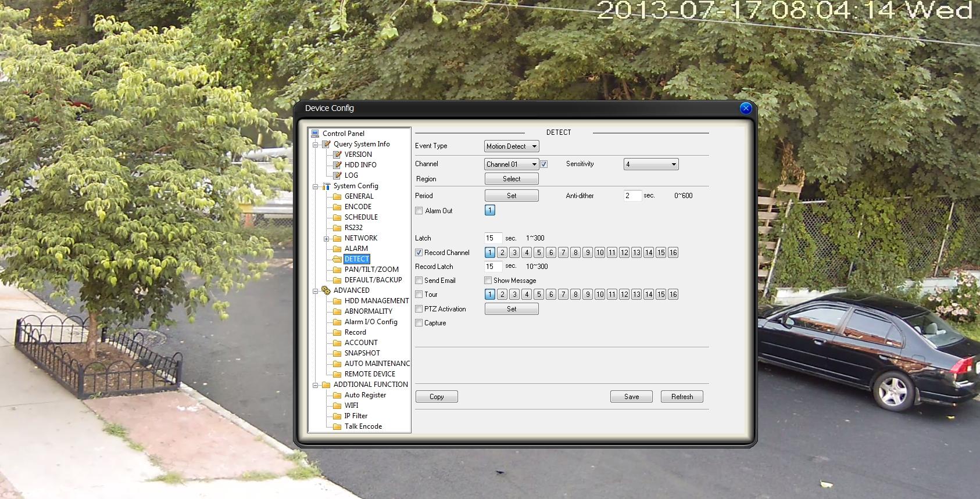Click the LOG document icon
Image resolution: width=980 pixels, height=499 pixels.
[x=337, y=175]
